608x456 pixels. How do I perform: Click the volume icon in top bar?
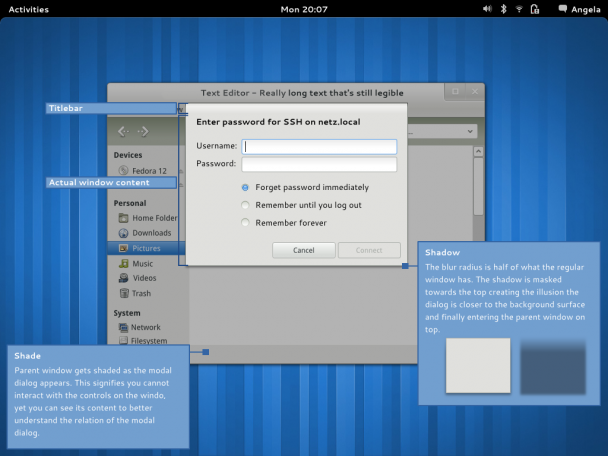pyautogui.click(x=487, y=9)
